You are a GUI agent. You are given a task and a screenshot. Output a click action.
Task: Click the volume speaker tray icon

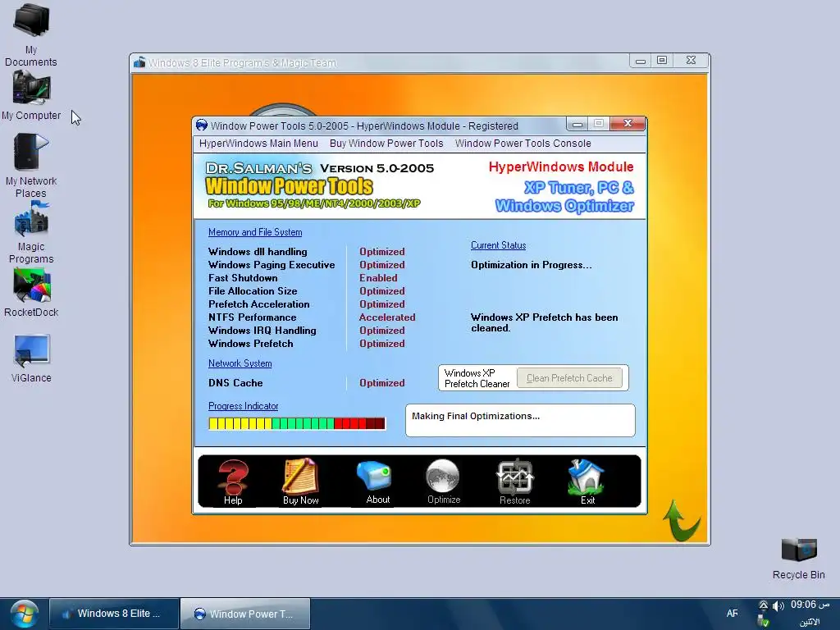tap(778, 606)
